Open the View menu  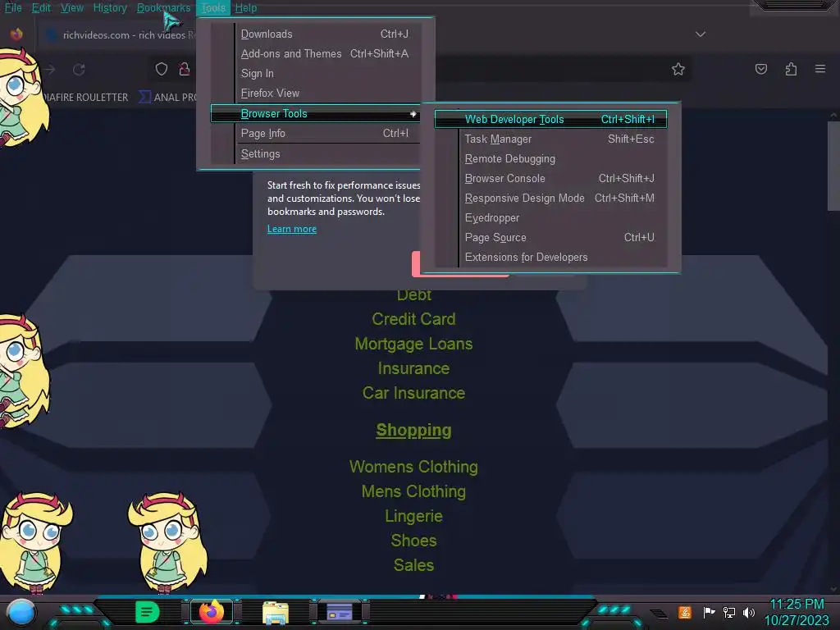[72, 7]
